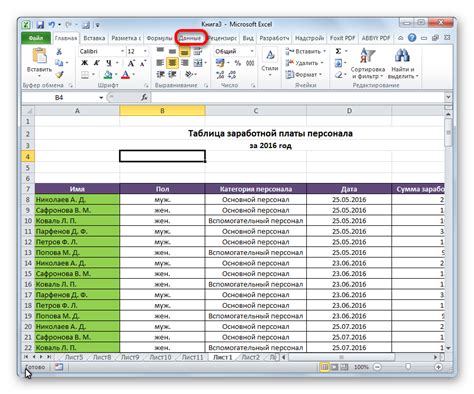
Task: Open the Стили cell styles gallery
Action: (x=270, y=62)
